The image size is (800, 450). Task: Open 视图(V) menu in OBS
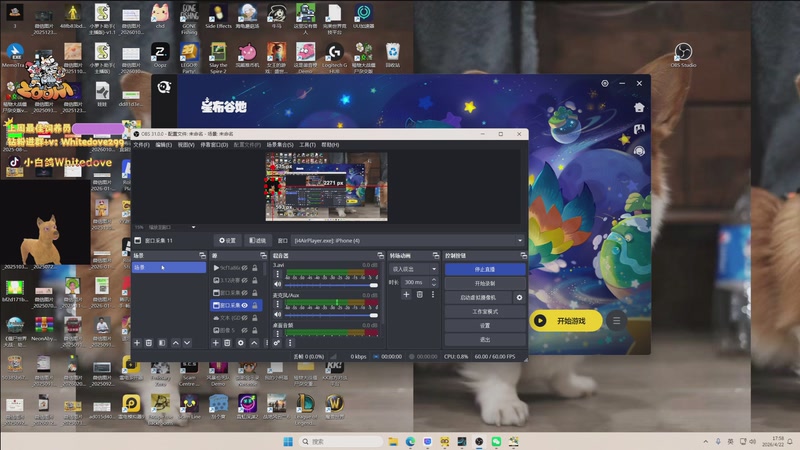point(186,145)
